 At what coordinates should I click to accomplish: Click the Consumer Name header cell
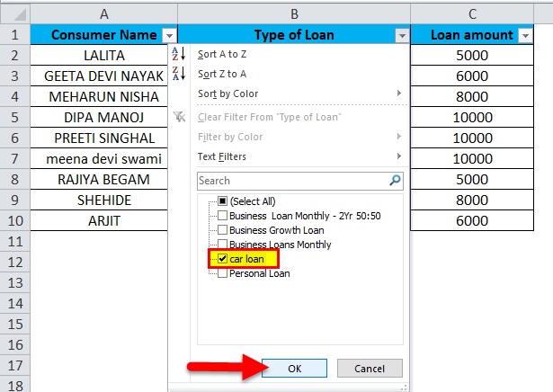[103, 35]
